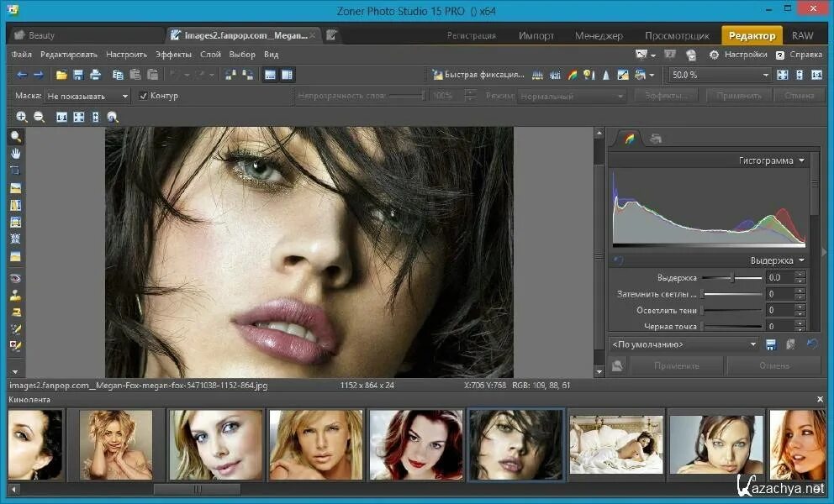Select the woman on white bed thumbnail
The width and height of the screenshot is (834, 504).
616,444
